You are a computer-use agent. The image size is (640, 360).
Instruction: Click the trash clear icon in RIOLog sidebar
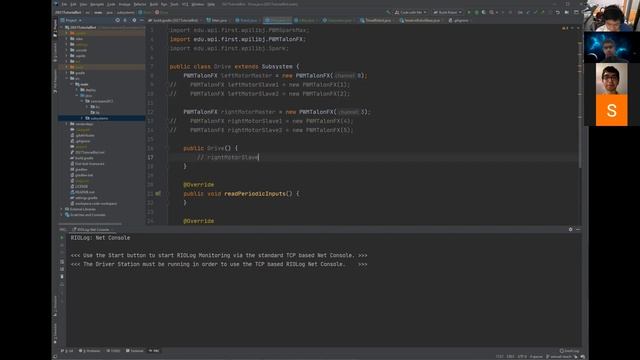click(x=62, y=276)
